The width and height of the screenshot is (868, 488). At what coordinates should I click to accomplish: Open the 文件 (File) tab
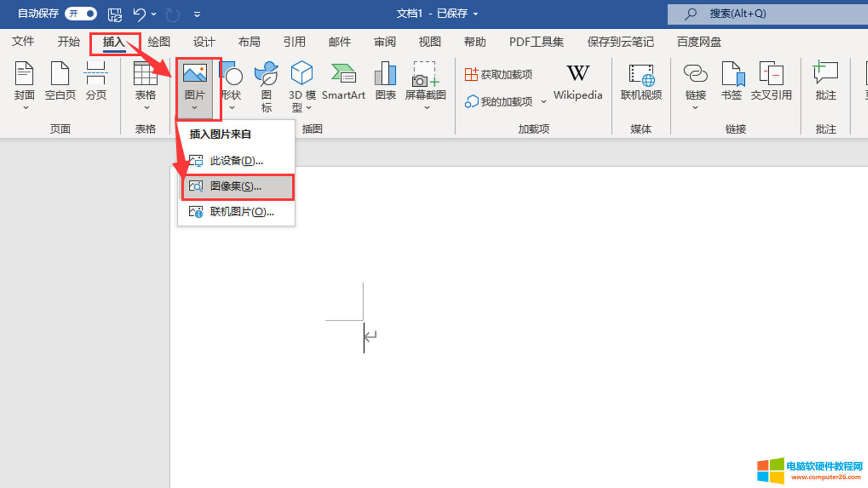click(23, 42)
